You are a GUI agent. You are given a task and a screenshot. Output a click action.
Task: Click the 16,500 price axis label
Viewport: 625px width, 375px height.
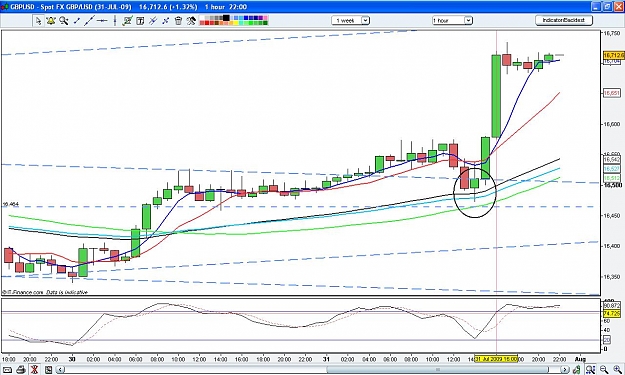pos(612,185)
